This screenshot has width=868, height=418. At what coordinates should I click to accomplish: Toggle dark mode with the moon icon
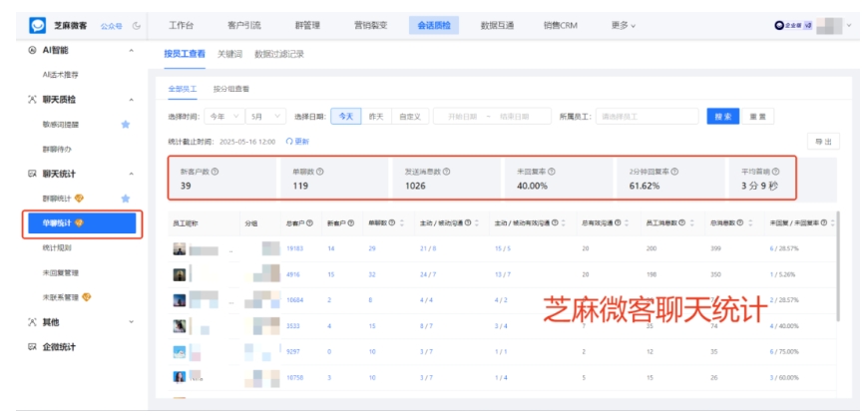137,26
